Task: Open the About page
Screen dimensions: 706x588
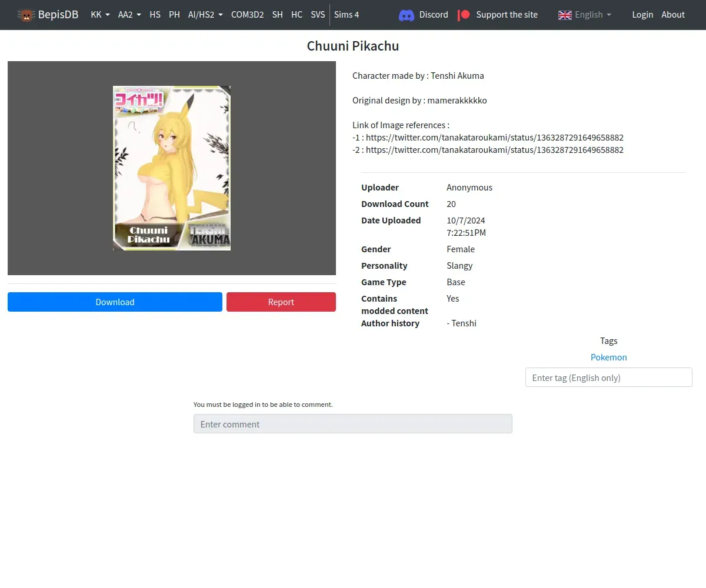Action: click(x=673, y=15)
